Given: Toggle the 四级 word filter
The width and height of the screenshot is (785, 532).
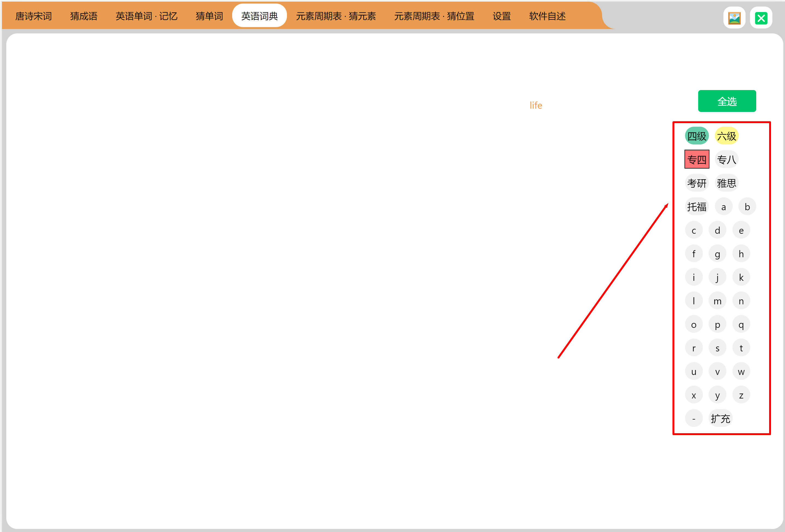Looking at the screenshot, I should point(697,136).
